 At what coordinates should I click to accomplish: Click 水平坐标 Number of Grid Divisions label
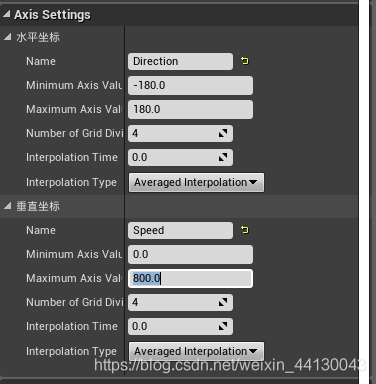(x=74, y=133)
